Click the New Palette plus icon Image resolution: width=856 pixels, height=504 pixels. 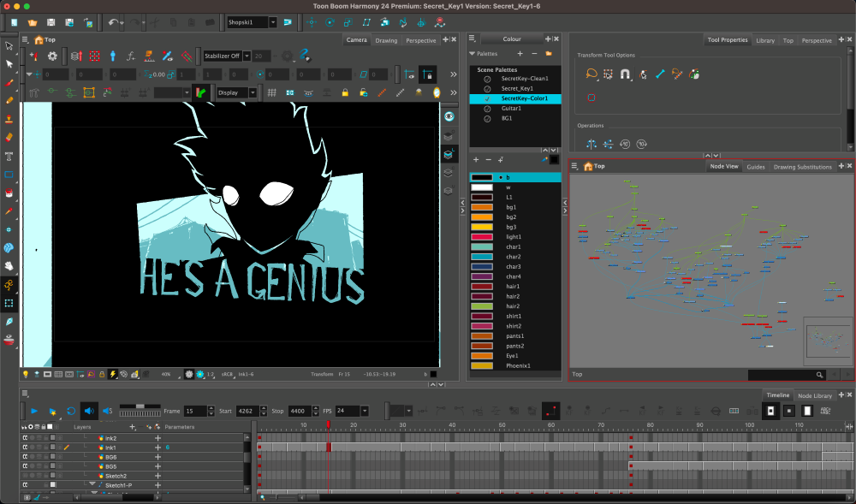520,53
